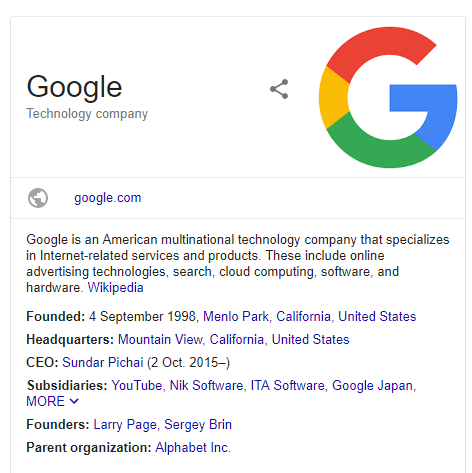Screen dimensions: 472x473
Task: Expand MORE subsidiaries chevron arrow
Action: tap(74, 401)
